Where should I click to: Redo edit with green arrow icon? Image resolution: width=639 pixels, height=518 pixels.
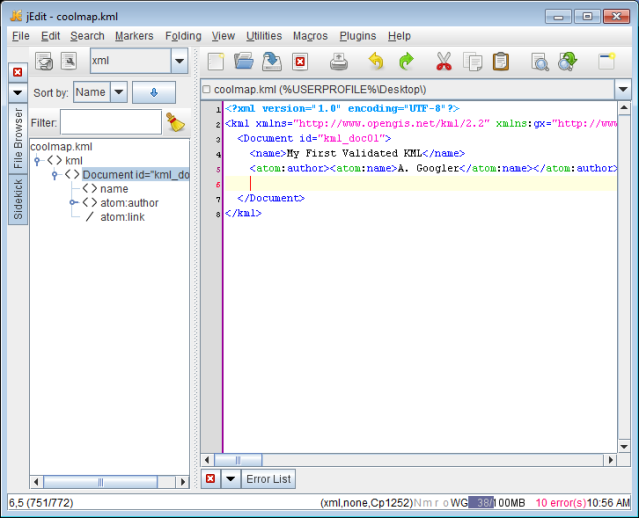[x=406, y=62]
